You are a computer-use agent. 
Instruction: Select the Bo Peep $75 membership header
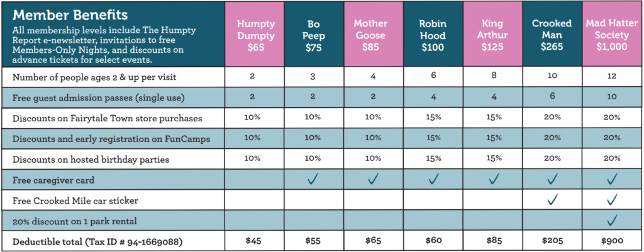pyautogui.click(x=313, y=34)
